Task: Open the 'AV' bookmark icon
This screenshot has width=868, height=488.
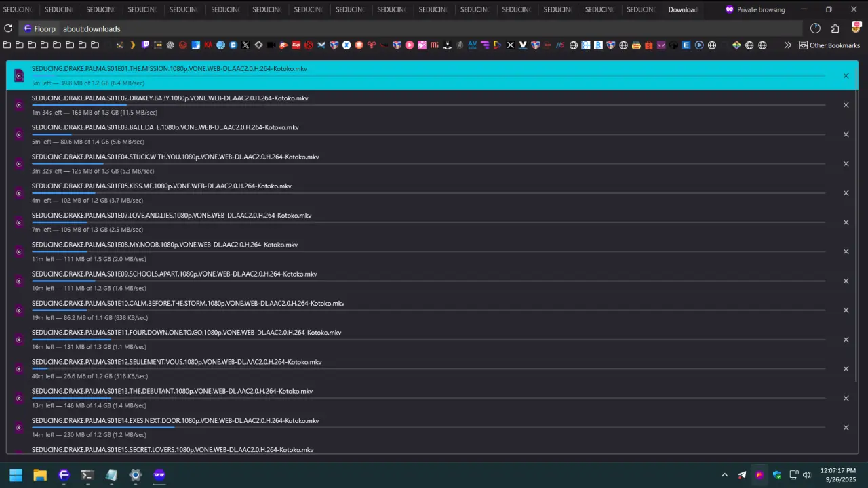Action: tap(473, 45)
